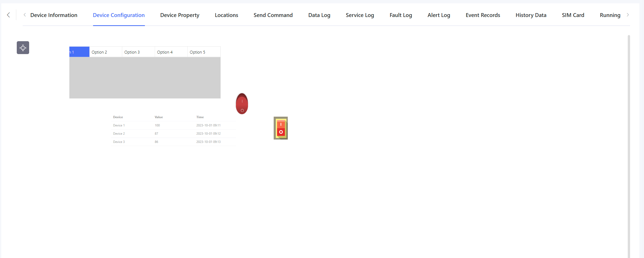Select Option 2 in the widget
The height and width of the screenshot is (258, 644).
(105, 52)
